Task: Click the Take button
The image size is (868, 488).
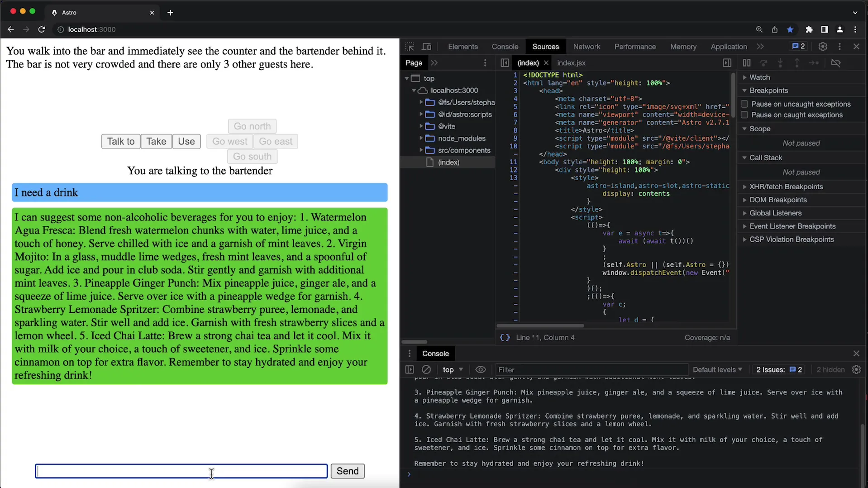Action: (x=156, y=141)
